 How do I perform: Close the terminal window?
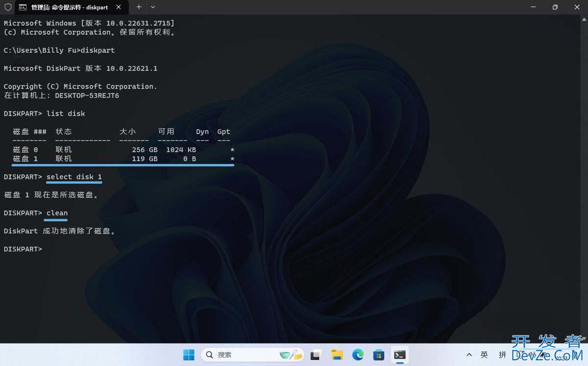click(x=577, y=7)
